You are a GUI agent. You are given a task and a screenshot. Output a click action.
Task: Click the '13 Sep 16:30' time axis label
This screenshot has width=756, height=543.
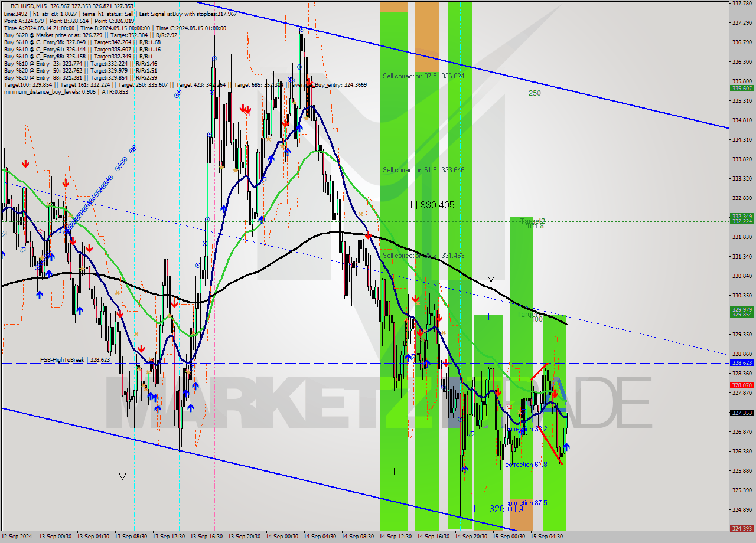[x=206, y=537]
